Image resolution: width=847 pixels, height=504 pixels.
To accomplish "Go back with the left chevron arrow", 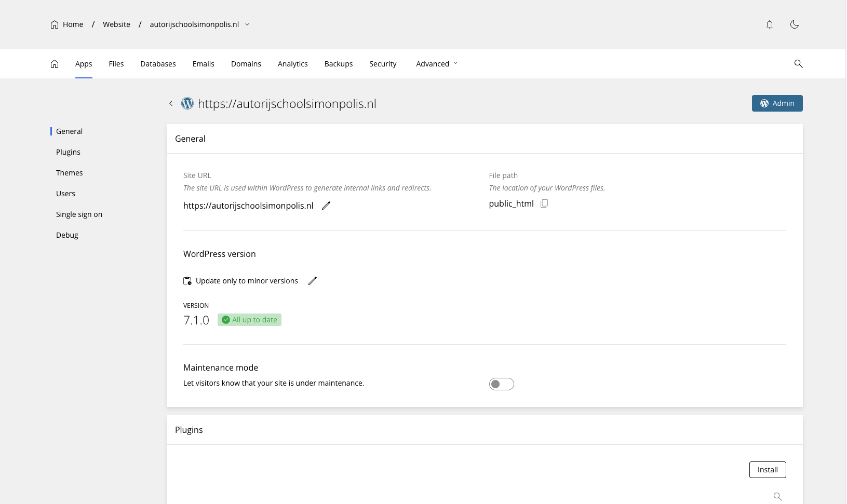I will (171, 103).
